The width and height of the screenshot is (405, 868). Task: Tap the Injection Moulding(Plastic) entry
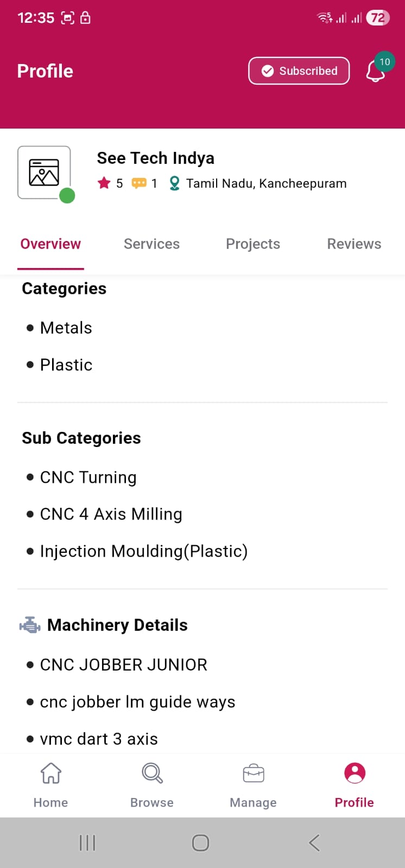[144, 551]
